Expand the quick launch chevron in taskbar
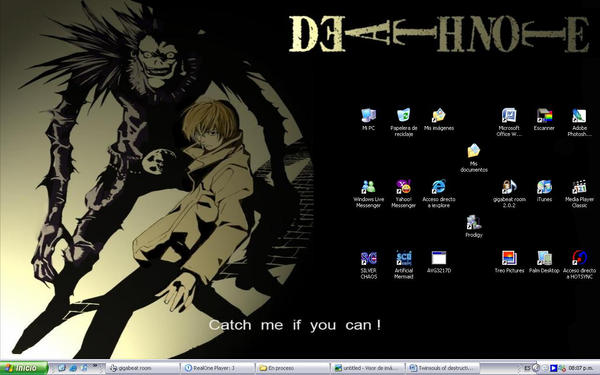Screen dimensions: 600x375 tap(94, 366)
